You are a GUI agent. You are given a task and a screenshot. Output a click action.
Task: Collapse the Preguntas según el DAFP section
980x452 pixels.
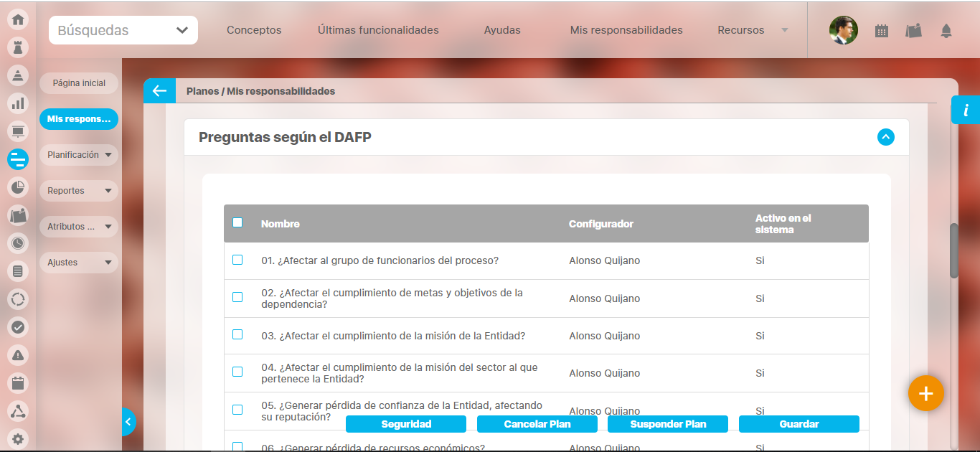(885, 137)
